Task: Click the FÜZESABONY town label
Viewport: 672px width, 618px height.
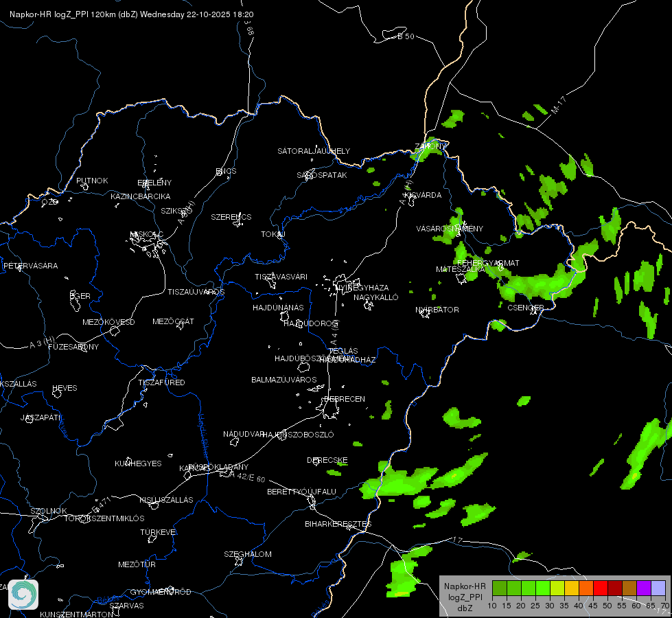Action: 73,347
